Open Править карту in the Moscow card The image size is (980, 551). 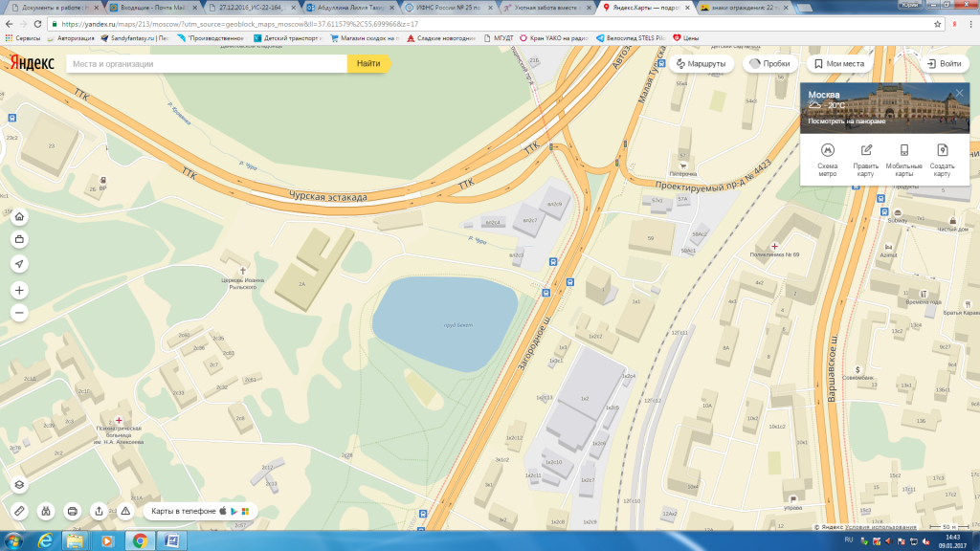point(865,160)
